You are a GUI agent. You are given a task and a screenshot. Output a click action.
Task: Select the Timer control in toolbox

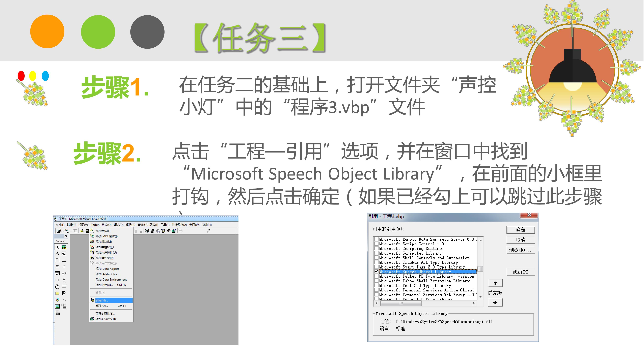(x=58, y=287)
